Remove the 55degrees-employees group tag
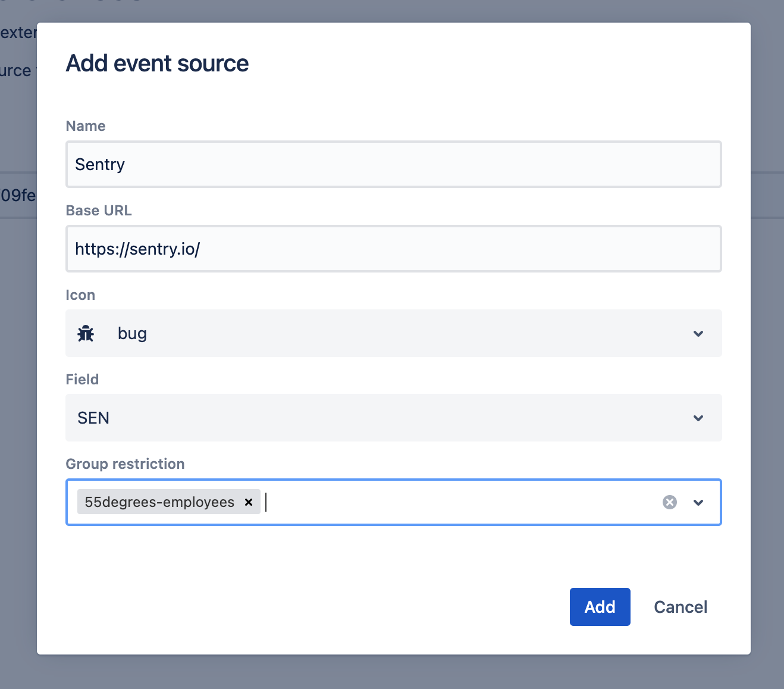This screenshot has height=689, width=784. [x=249, y=502]
